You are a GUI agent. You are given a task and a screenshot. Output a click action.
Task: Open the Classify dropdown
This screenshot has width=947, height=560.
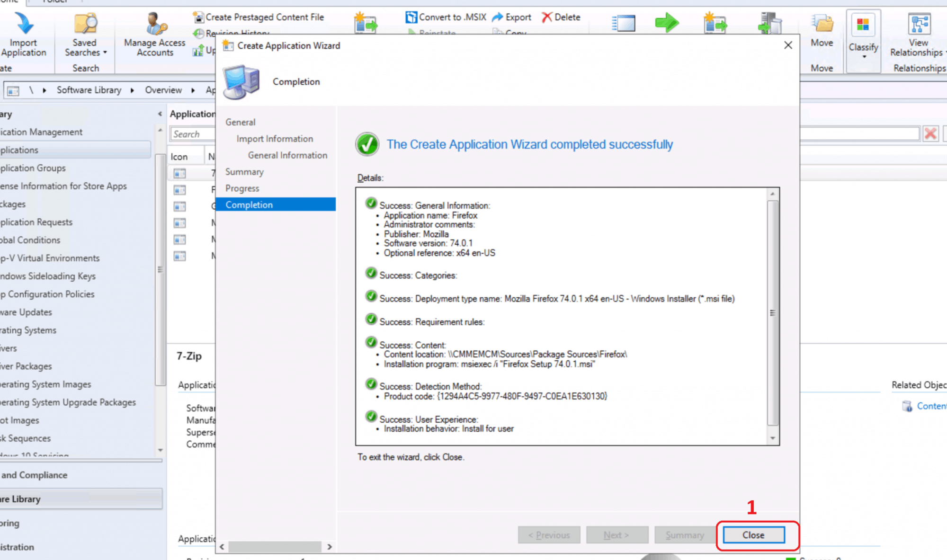pyautogui.click(x=863, y=47)
